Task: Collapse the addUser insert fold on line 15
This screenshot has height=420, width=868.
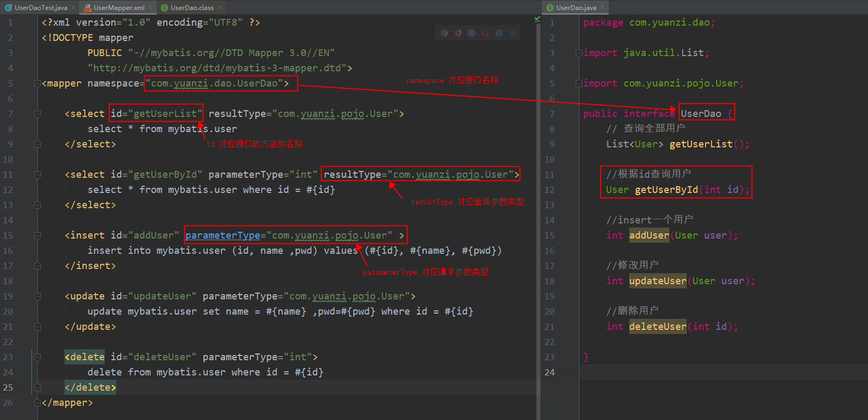Action: (x=37, y=235)
